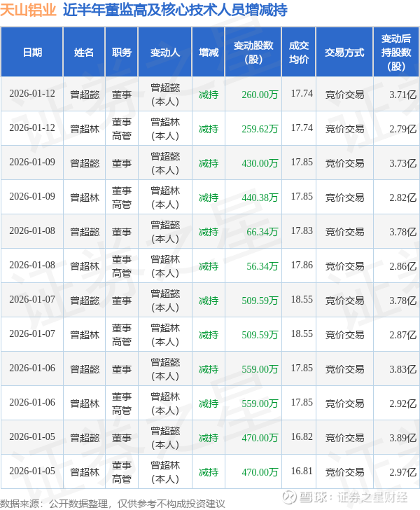Click the 成交均价 column header
Viewport: 420px width, 510px height.
point(299,52)
